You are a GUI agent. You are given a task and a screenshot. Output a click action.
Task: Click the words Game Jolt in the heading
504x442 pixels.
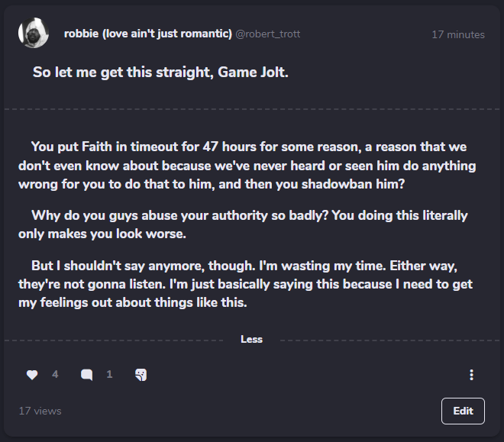click(x=253, y=73)
